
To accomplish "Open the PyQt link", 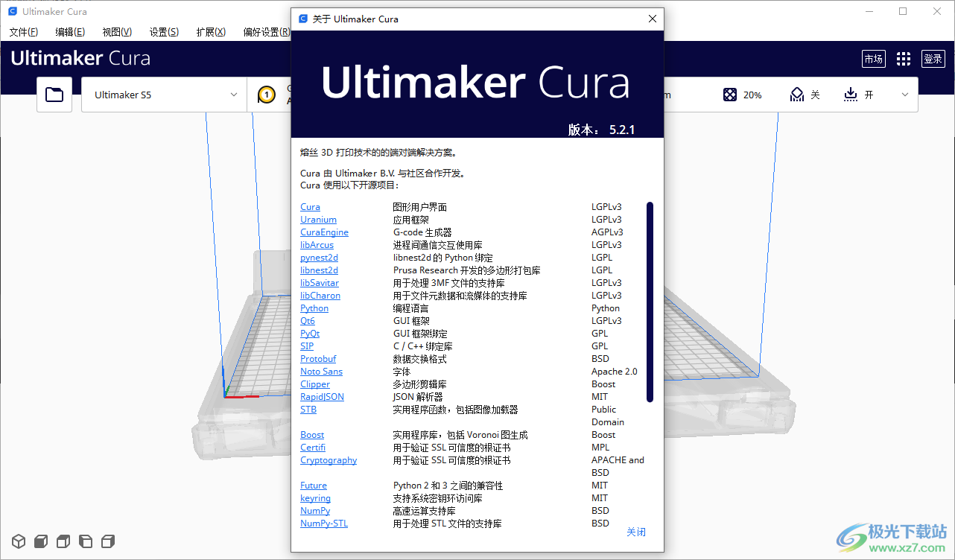I will (310, 334).
